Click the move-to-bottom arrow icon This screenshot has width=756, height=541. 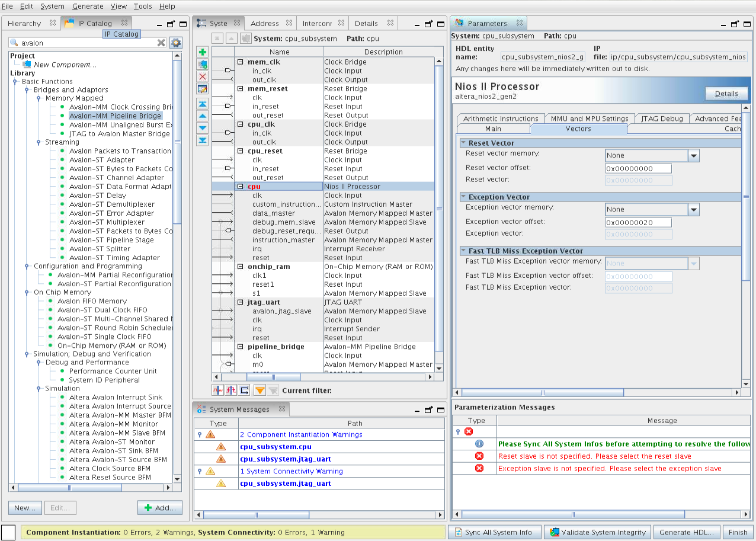click(203, 140)
